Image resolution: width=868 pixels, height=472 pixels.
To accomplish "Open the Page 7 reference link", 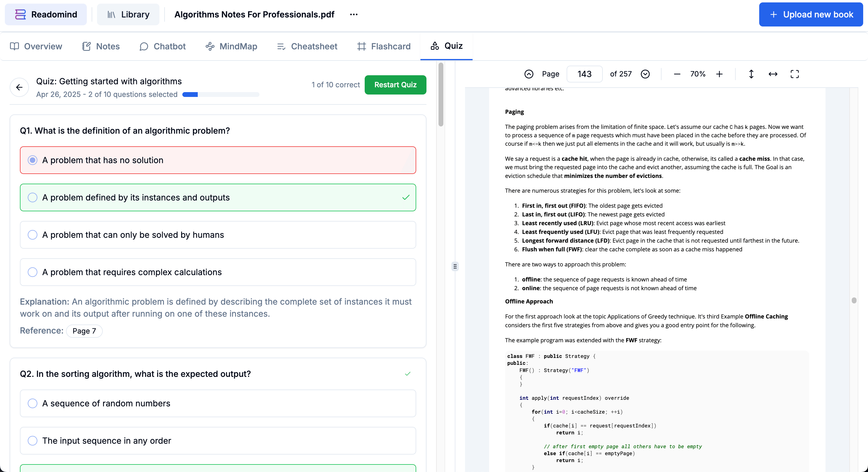I will pyautogui.click(x=84, y=331).
